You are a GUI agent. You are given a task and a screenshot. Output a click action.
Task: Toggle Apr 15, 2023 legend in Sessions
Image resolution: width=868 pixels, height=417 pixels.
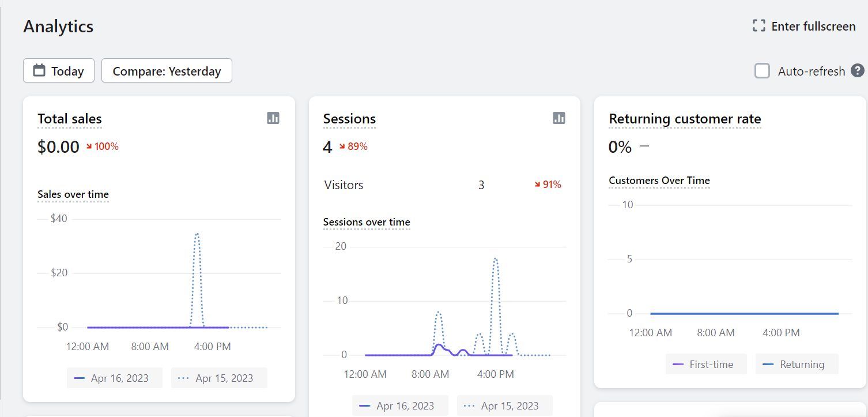click(504, 405)
